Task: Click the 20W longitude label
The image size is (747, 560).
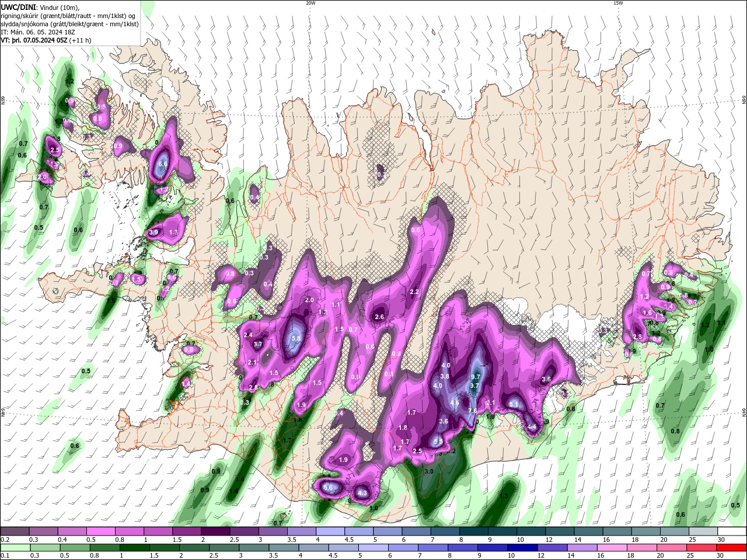Action: pyautogui.click(x=310, y=3)
